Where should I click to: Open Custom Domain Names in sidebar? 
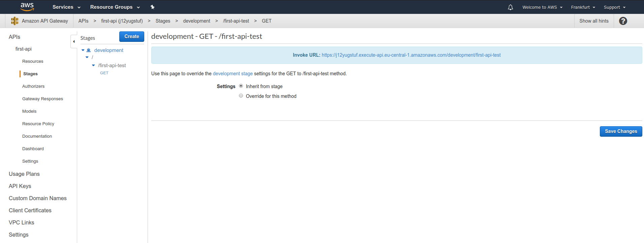click(38, 198)
